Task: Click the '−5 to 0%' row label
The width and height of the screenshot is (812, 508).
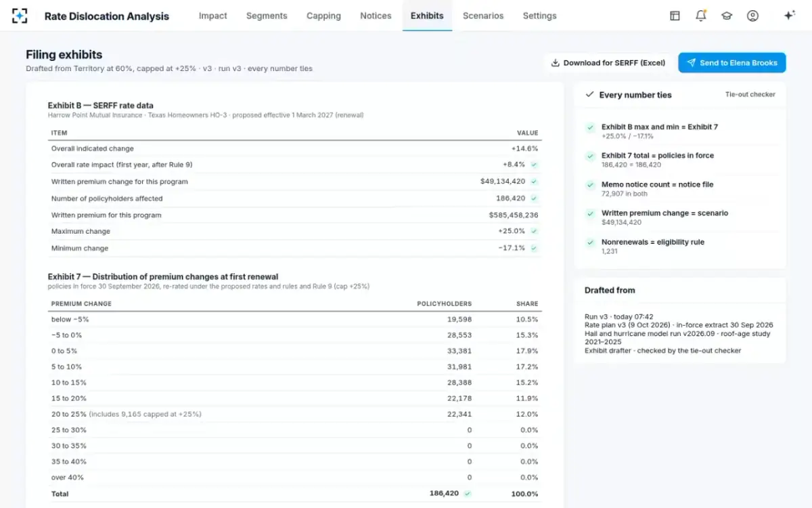Action: [x=66, y=335]
